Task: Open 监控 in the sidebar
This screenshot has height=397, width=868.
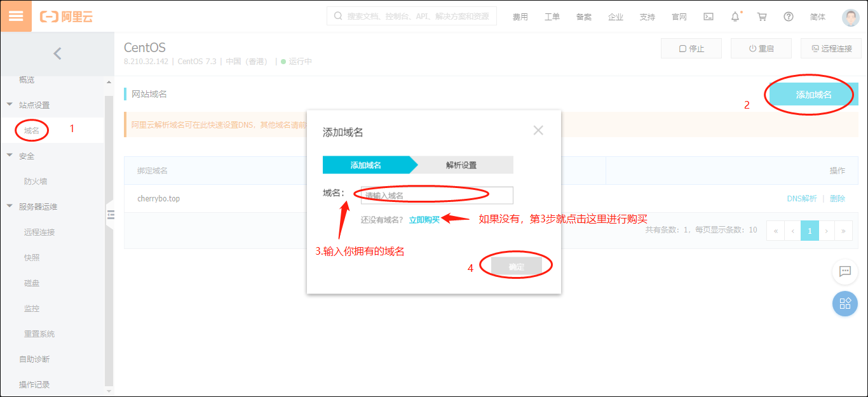Action: coord(32,308)
